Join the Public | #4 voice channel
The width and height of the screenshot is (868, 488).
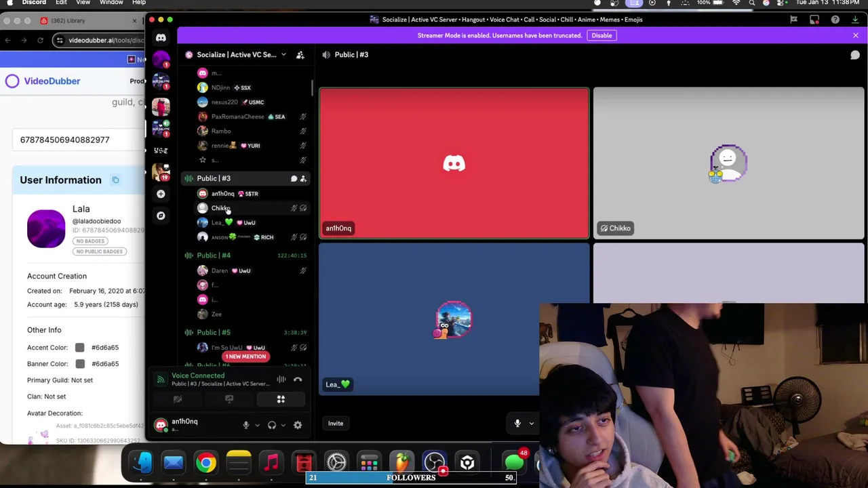point(214,256)
